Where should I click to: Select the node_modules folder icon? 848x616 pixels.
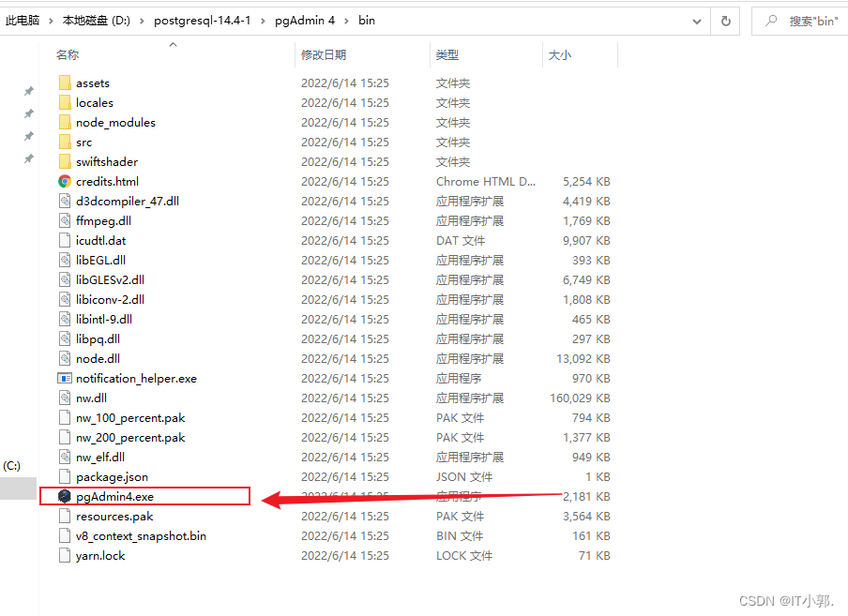(x=65, y=122)
